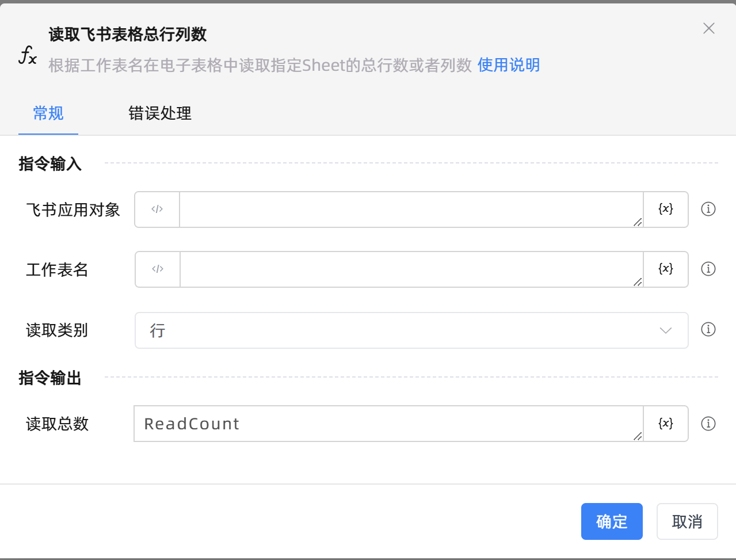
Task: Insert variable {x} for 飞书应用对象
Action: [x=666, y=209]
